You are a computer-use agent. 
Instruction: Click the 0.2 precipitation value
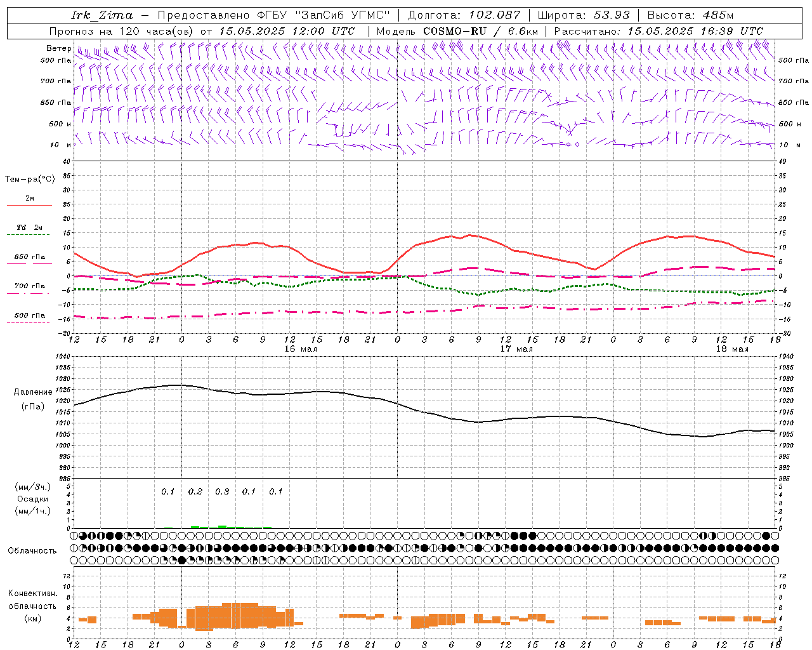pyautogui.click(x=195, y=492)
